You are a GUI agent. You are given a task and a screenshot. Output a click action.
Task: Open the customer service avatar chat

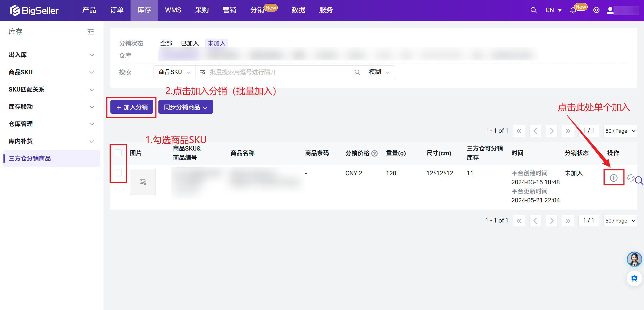[634, 259]
